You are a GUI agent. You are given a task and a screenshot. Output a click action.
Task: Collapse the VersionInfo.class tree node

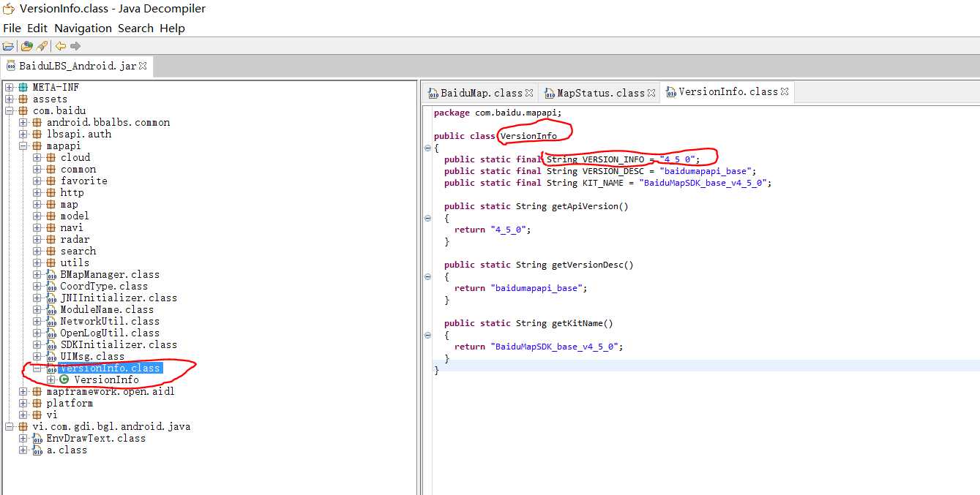click(37, 368)
